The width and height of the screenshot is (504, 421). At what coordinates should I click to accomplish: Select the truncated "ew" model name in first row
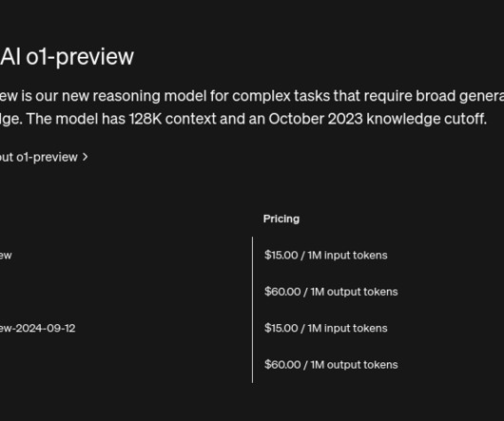(6, 256)
